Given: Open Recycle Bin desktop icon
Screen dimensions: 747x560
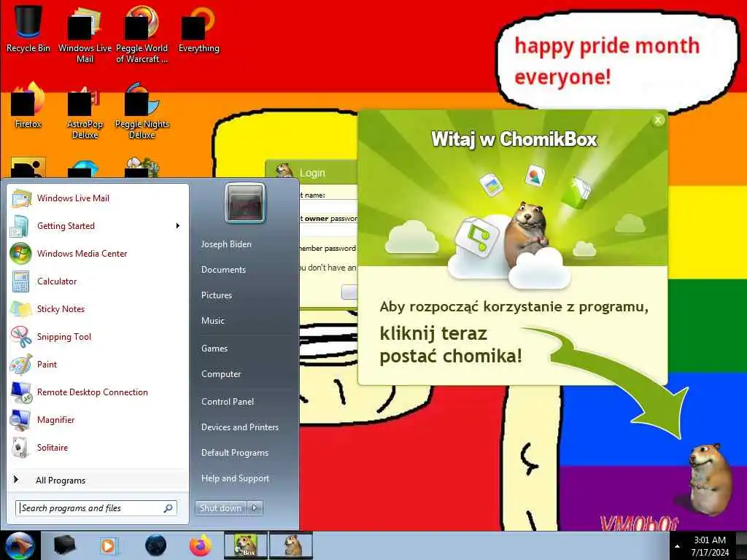Looking at the screenshot, I should 28,28.
